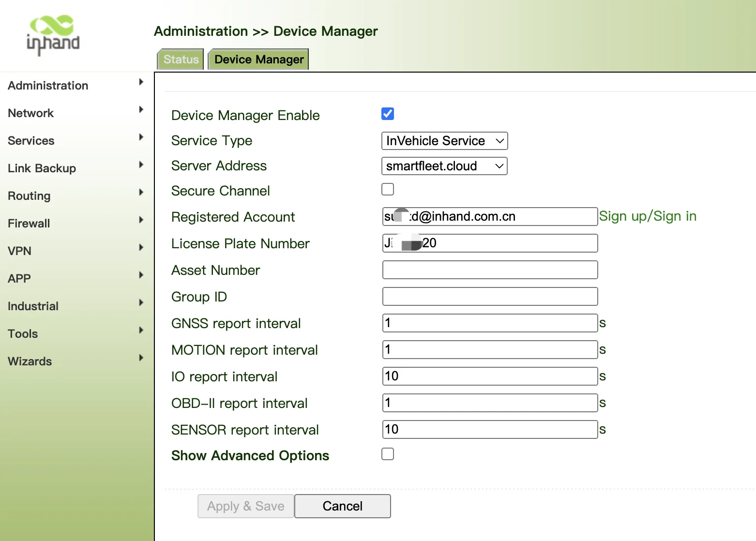Click into the Group ID field
Image resolution: width=756 pixels, height=541 pixels.
tap(490, 296)
